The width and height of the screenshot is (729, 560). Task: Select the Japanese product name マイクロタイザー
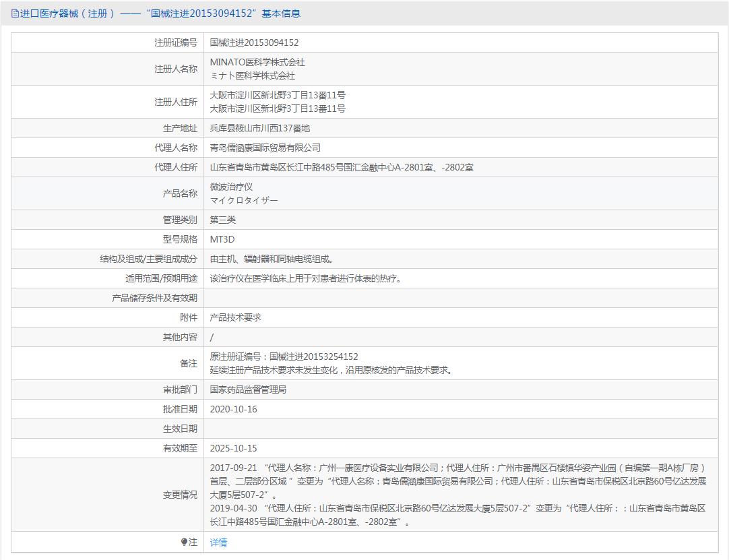click(x=243, y=201)
